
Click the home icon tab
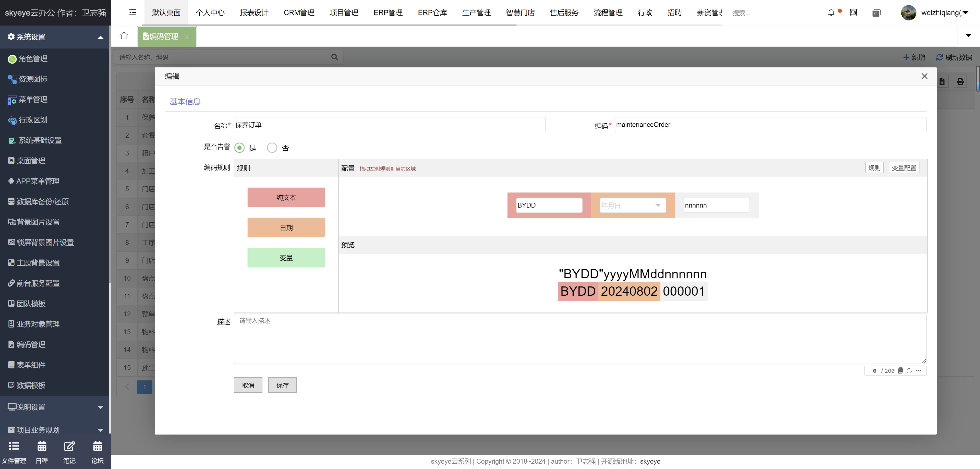point(124,36)
